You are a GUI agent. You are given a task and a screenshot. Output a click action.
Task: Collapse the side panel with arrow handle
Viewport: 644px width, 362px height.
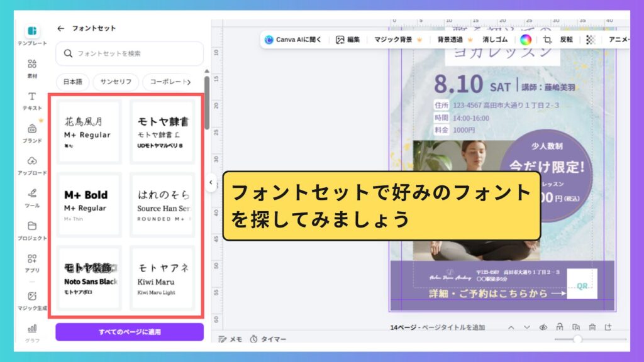211,182
